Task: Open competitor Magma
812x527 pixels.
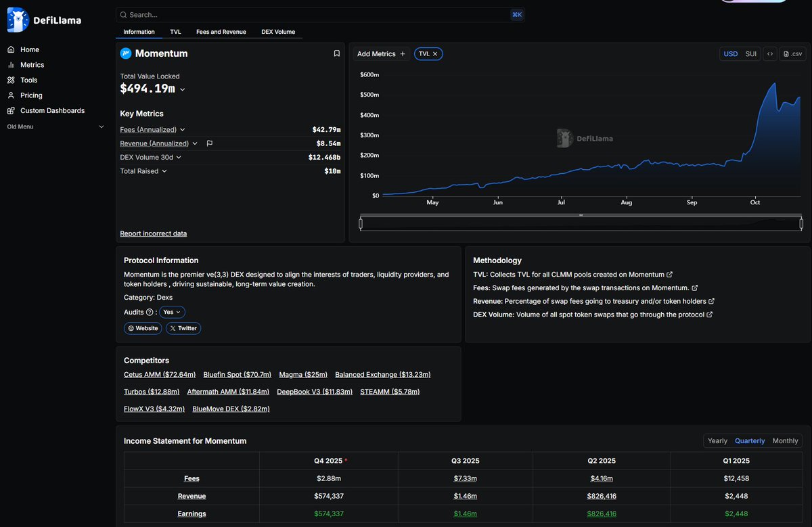Action: point(303,375)
